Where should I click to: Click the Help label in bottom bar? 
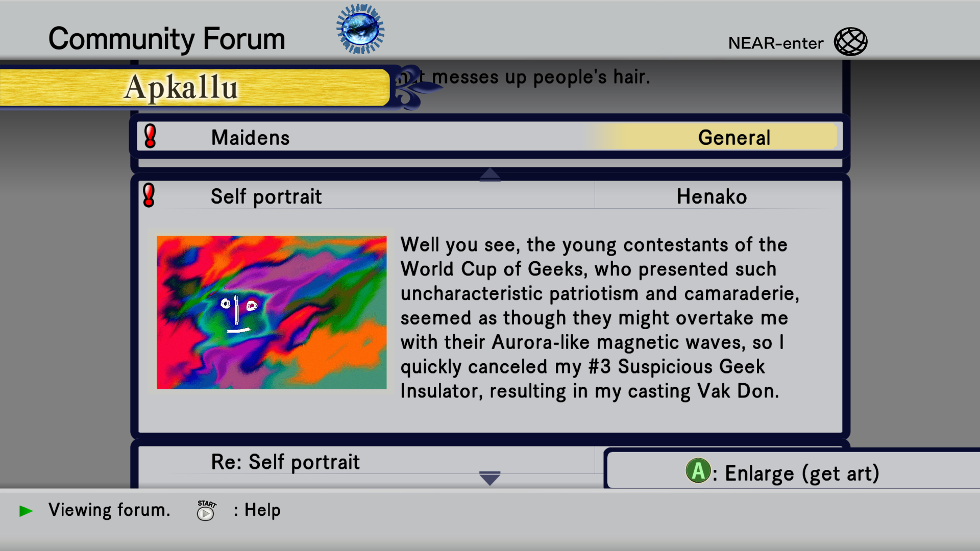pyautogui.click(x=262, y=510)
